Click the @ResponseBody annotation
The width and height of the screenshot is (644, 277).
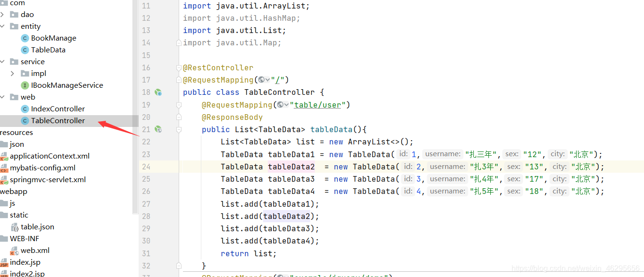232,117
